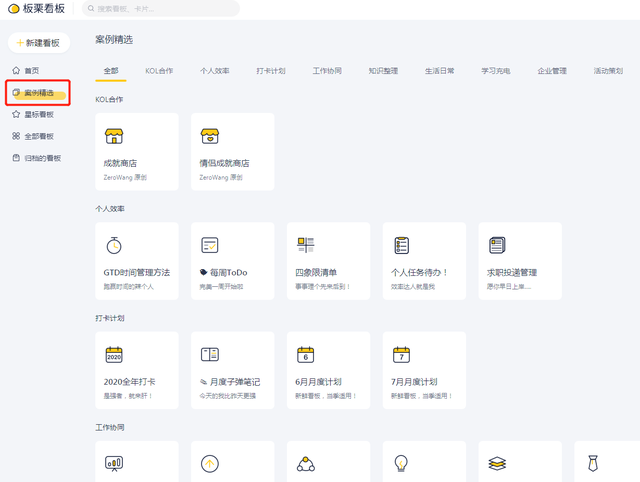
Task: Click the 2020全年打卡 calendar icon
Action: click(x=114, y=355)
